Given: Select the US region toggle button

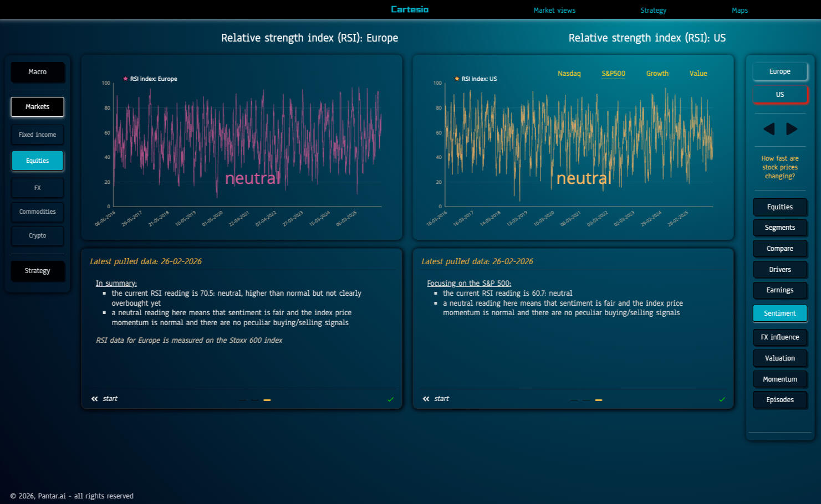Looking at the screenshot, I should tap(779, 95).
